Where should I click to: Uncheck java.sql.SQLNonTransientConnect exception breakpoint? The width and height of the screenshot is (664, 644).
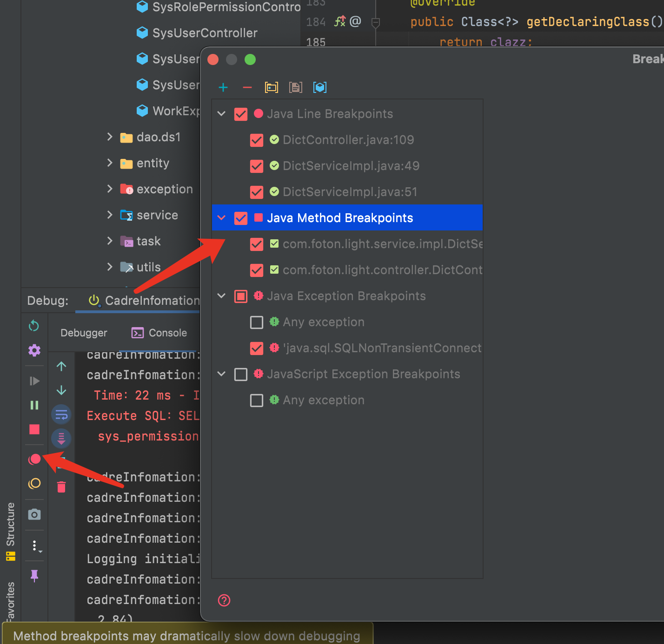click(x=257, y=348)
